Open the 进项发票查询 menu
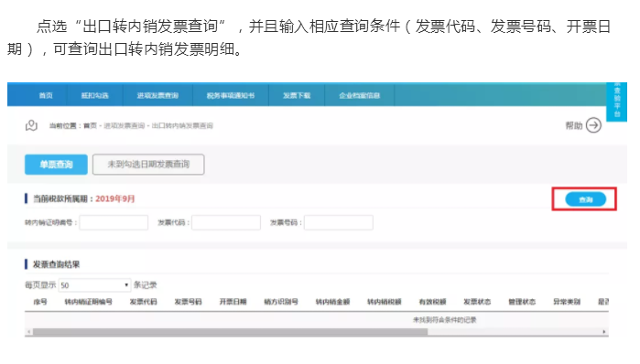This screenshot has height=364, width=640. pyautogui.click(x=157, y=95)
